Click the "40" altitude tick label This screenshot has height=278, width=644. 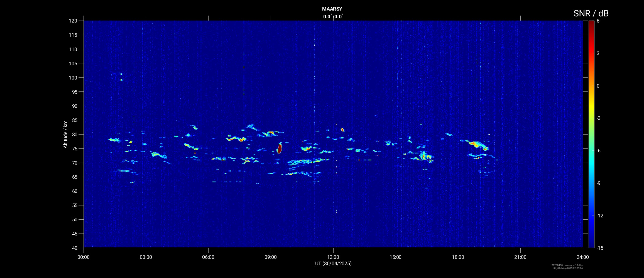[74, 248]
